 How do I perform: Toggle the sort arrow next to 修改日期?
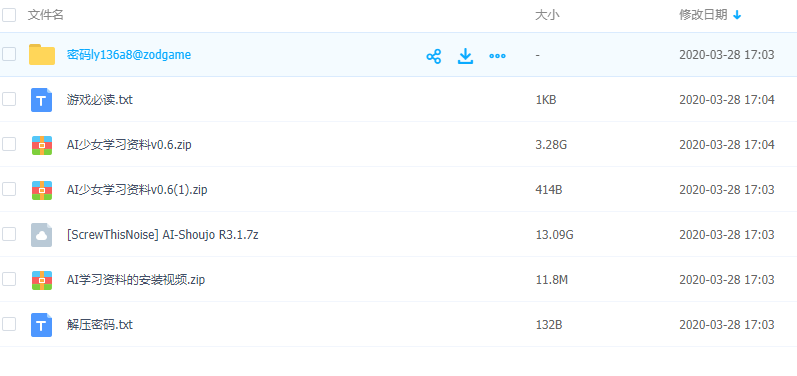[x=737, y=15]
